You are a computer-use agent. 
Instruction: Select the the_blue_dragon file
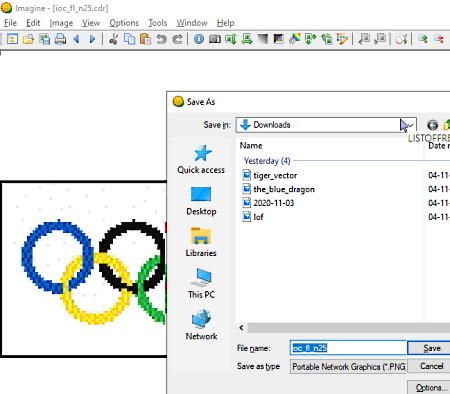tap(278, 189)
